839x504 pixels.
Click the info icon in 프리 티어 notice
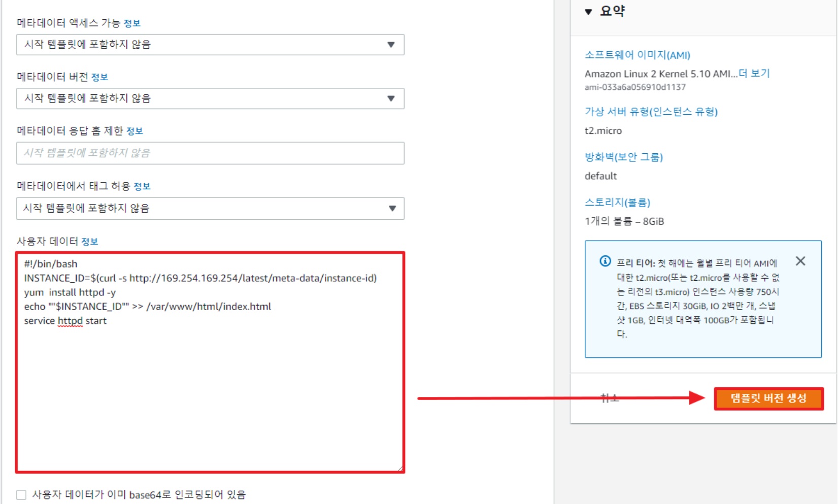tap(605, 261)
